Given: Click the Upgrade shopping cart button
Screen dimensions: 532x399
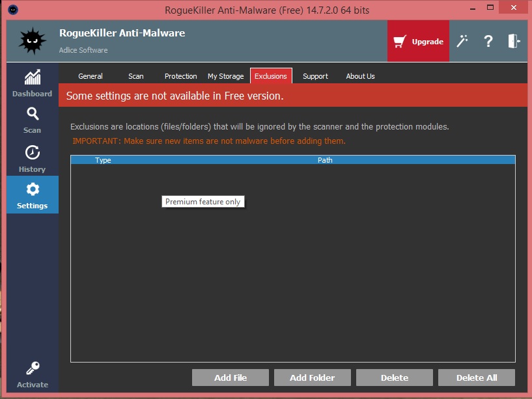Looking at the screenshot, I should point(418,41).
